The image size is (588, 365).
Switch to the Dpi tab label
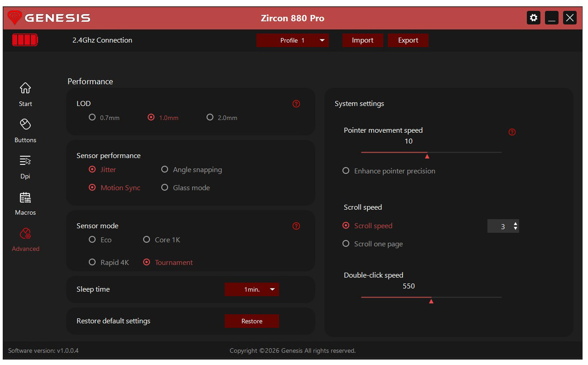(25, 176)
